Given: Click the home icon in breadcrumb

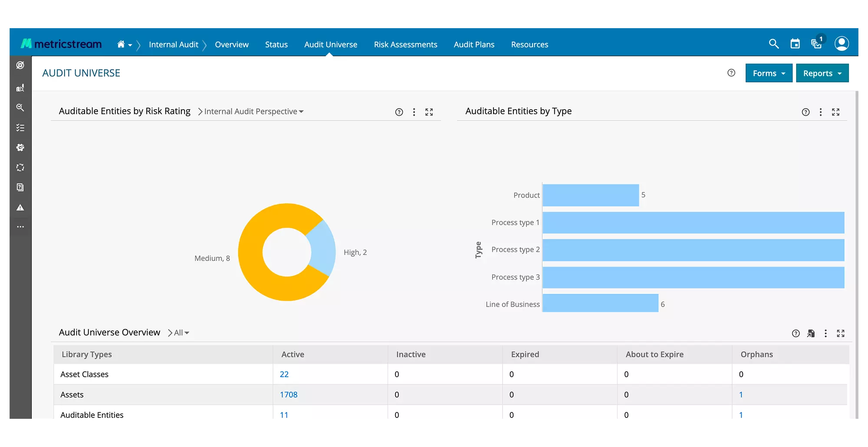Looking at the screenshot, I should pyautogui.click(x=121, y=44).
